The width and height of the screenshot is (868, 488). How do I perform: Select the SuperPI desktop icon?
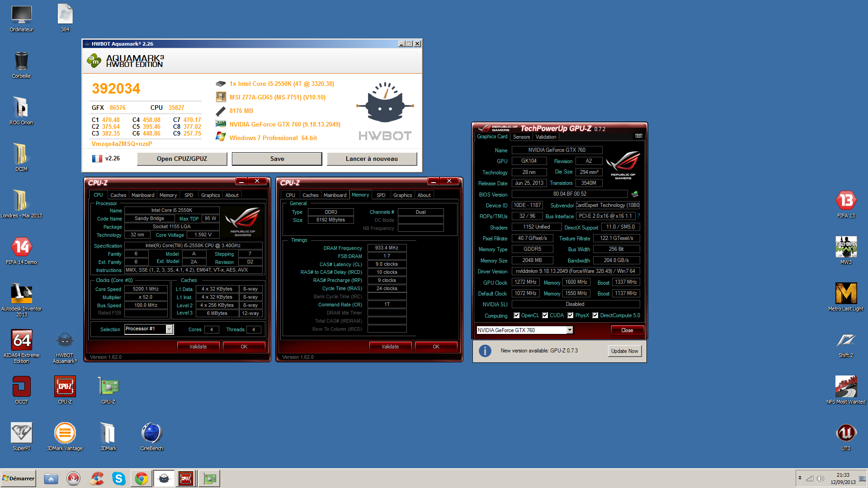point(21,436)
